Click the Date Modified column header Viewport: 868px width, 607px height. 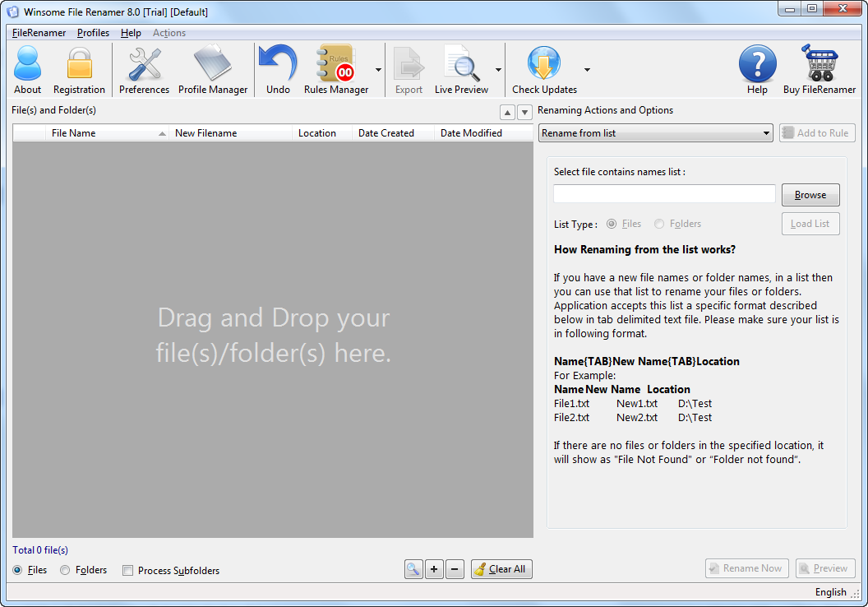click(x=483, y=133)
